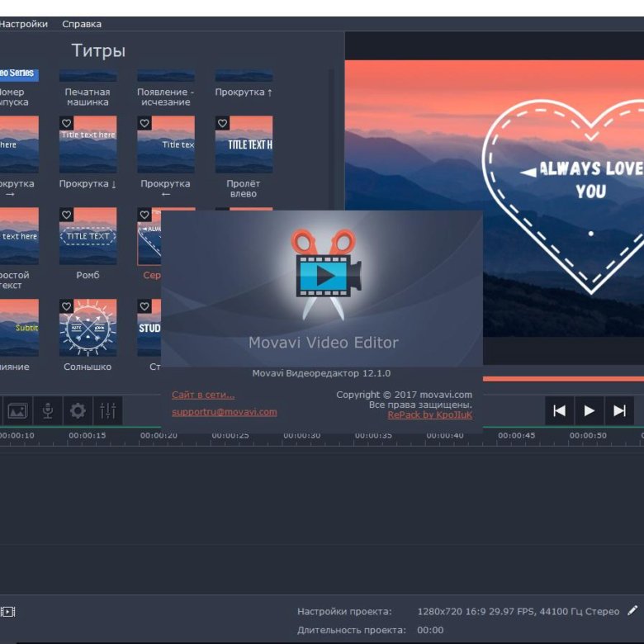Click the orange preview progress bar
The height and width of the screenshot is (644, 644).
tap(563, 379)
